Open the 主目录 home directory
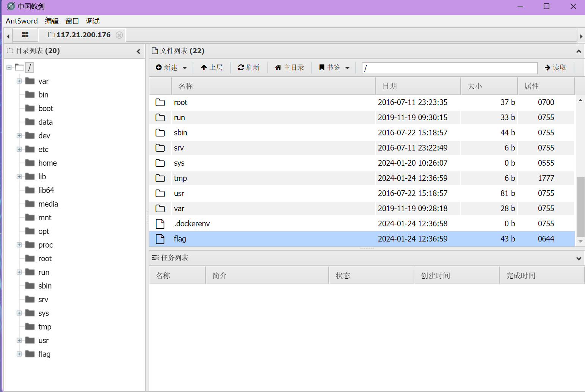 point(290,67)
